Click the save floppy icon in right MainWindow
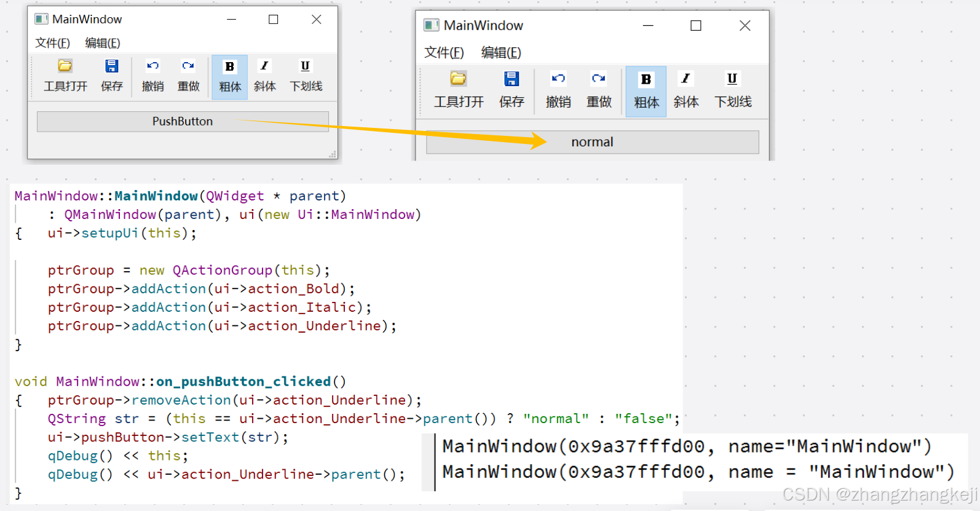Image resolution: width=980 pixels, height=511 pixels. coord(512,79)
